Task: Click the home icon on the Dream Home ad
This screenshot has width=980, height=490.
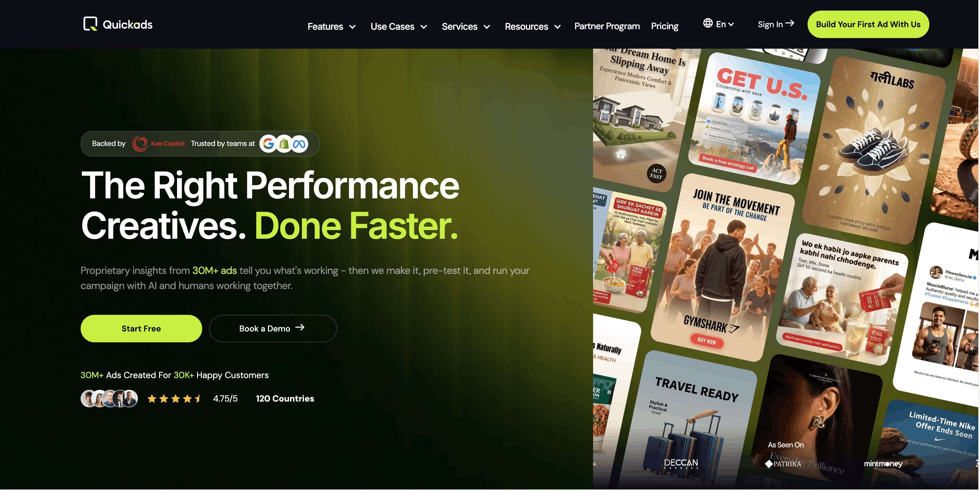Action: pyautogui.click(x=621, y=154)
